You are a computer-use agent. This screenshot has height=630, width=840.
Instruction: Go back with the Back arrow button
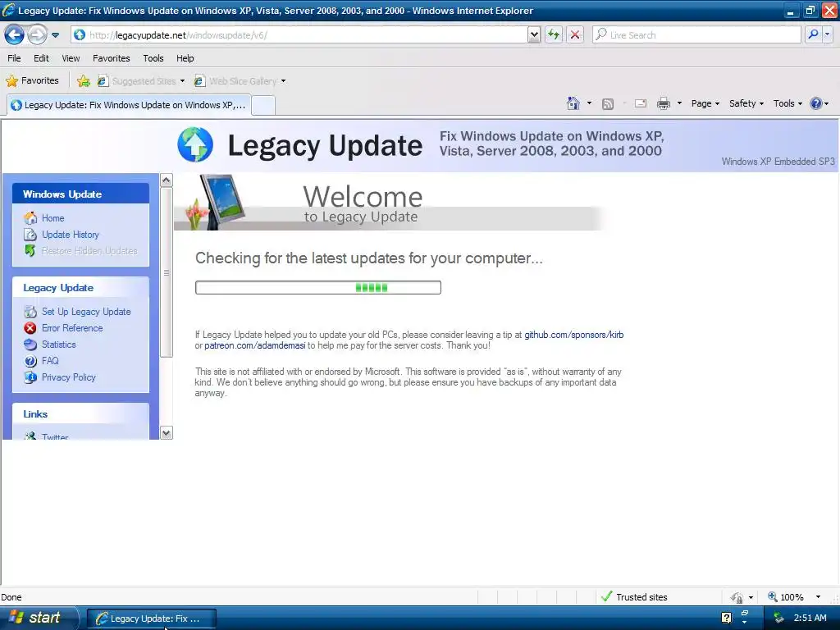pos(15,35)
